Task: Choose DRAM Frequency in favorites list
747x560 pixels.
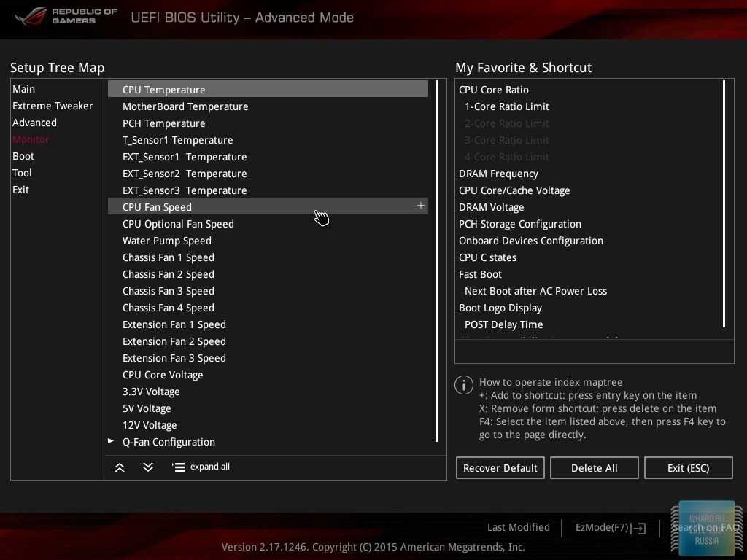Action: pyautogui.click(x=498, y=174)
